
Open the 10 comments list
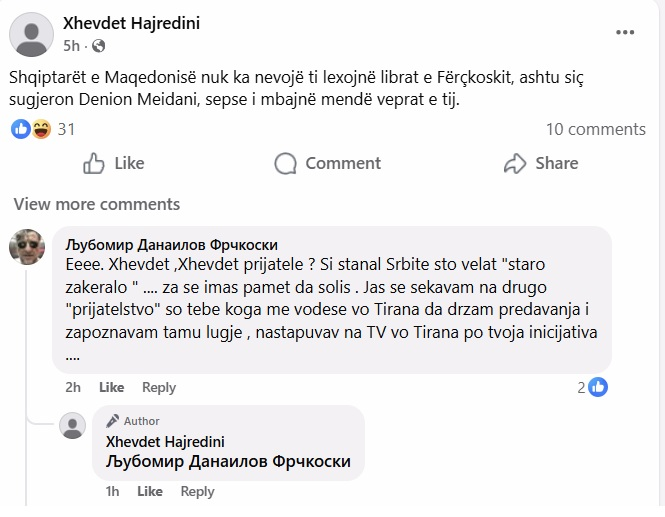[595, 129]
